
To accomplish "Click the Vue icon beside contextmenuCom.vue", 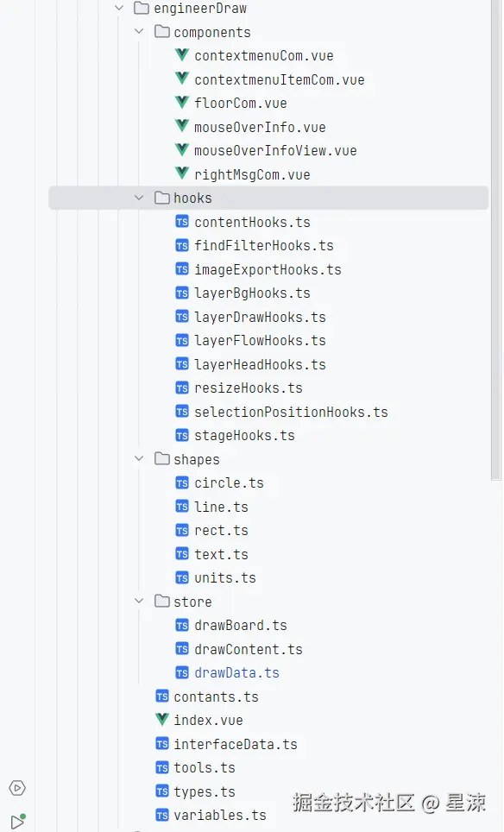I will coord(182,55).
